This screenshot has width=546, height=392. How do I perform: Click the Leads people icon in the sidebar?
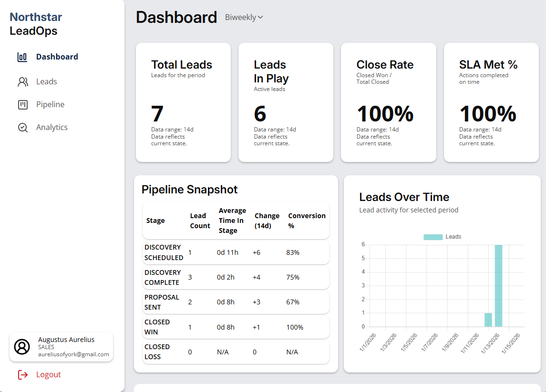21,81
